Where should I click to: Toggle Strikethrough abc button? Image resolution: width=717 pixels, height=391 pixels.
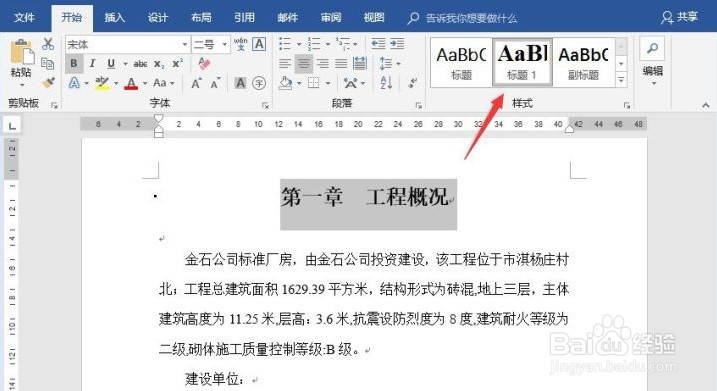point(140,64)
